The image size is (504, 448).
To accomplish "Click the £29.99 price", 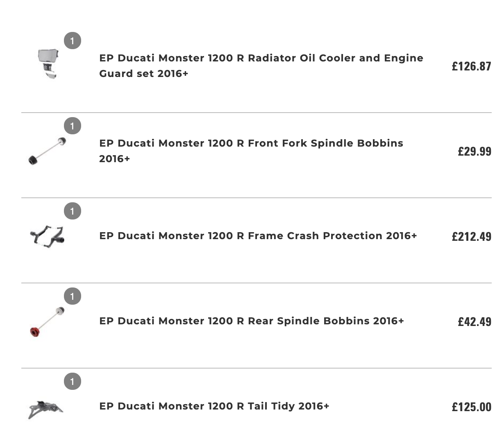I will click(474, 151).
